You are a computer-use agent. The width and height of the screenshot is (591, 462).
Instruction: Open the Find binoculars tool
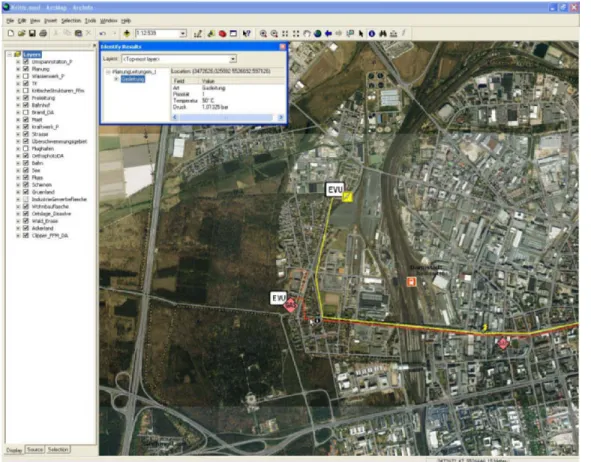(383, 34)
